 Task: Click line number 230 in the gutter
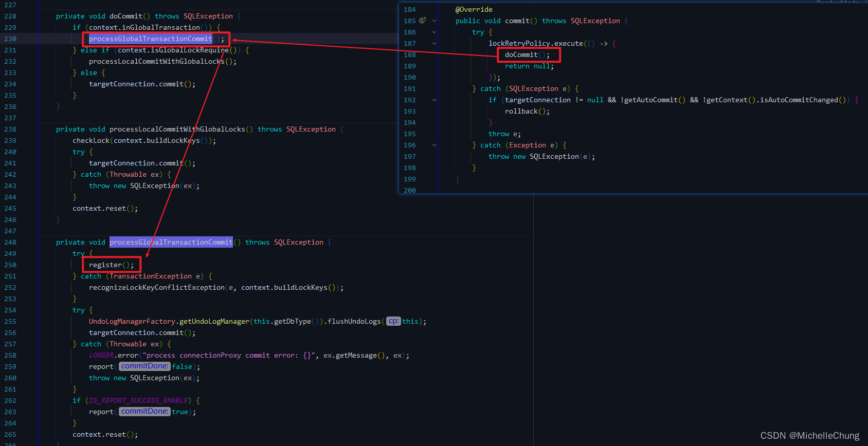tap(10, 39)
